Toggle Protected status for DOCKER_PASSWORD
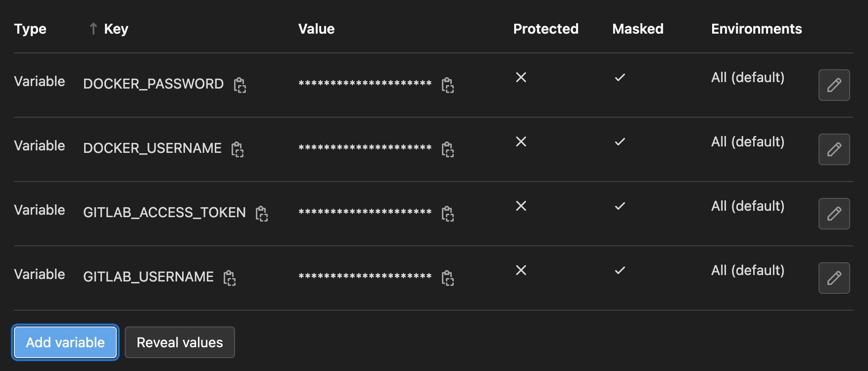The width and height of the screenshot is (868, 371). pyautogui.click(x=521, y=77)
